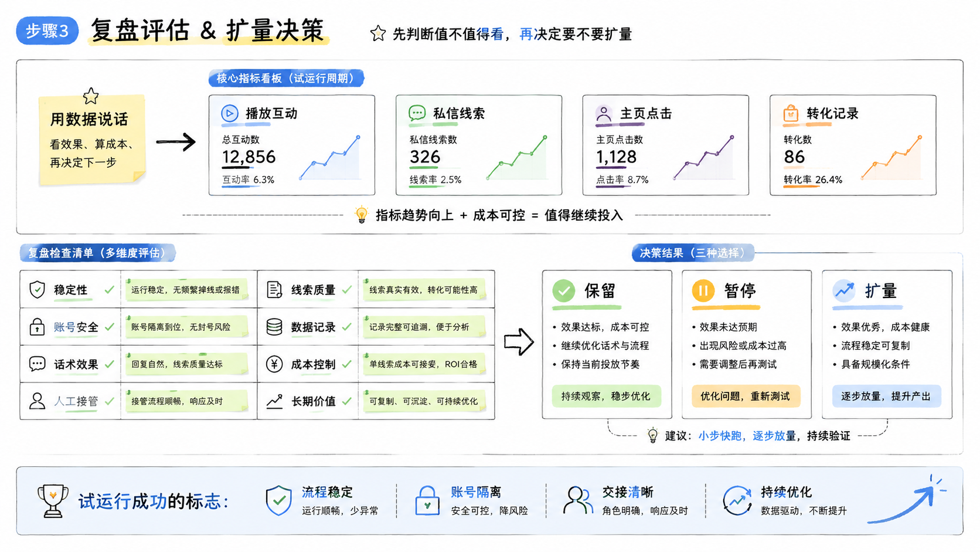Toggle the check mark next to 线索质量
Image resolution: width=980 pixels, height=552 pixels.
pos(346,289)
